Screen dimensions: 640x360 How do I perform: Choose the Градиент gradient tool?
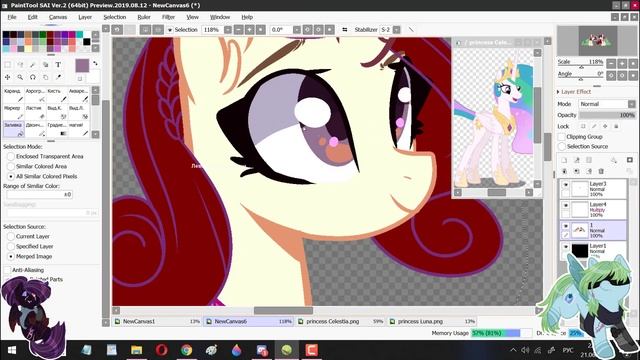pos(57,129)
